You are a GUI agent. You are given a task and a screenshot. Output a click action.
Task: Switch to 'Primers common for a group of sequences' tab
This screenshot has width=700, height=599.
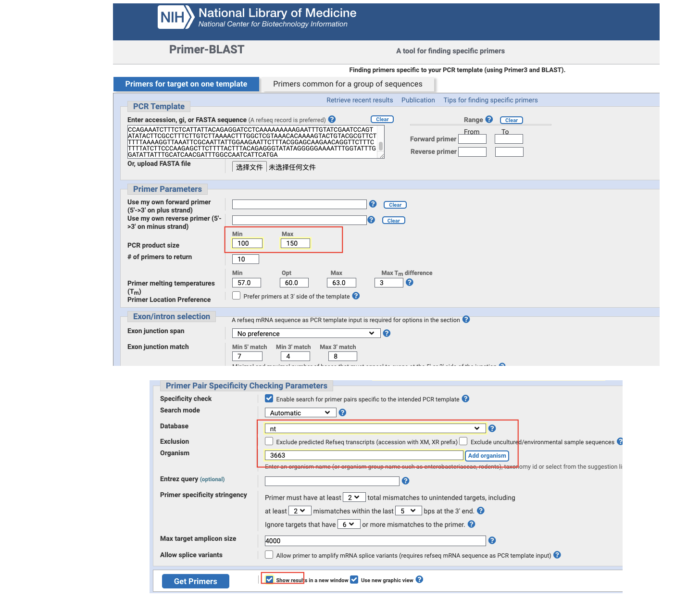tap(348, 84)
